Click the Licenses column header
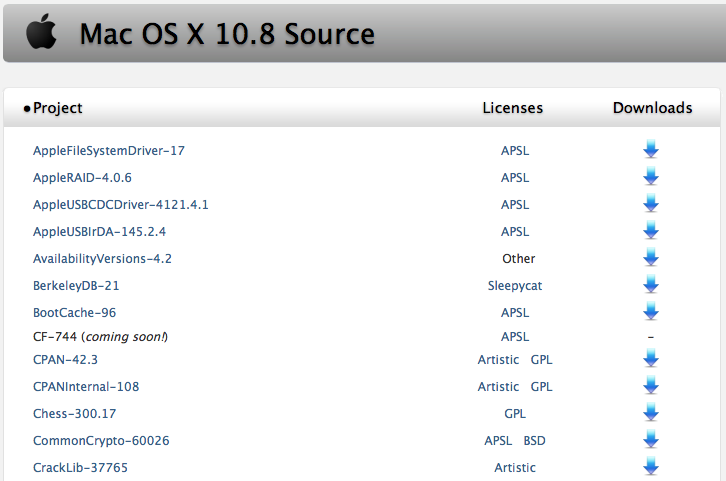The width and height of the screenshot is (726, 481). (513, 108)
